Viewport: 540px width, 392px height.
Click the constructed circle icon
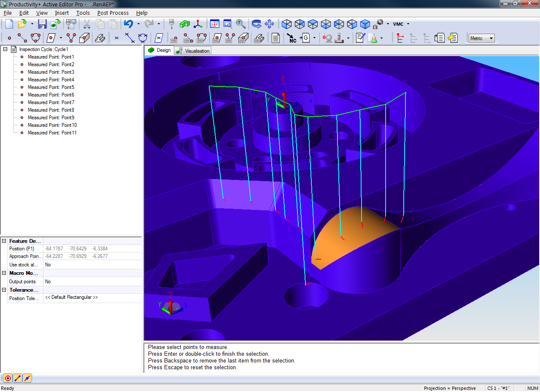(143, 38)
